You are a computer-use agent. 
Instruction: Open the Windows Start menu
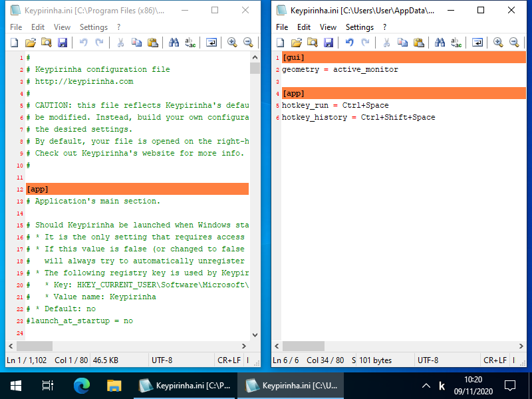pos(15,386)
